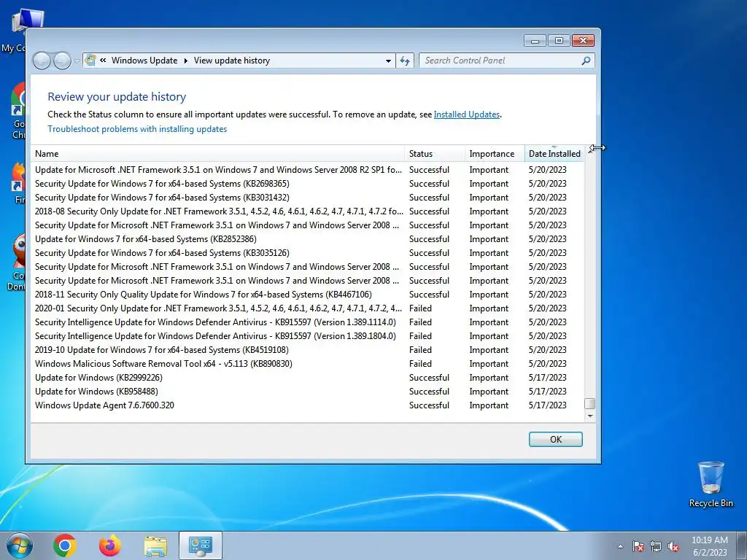Image resolution: width=747 pixels, height=560 pixels.
Task: Go back with the Back arrow button
Action: [42, 61]
